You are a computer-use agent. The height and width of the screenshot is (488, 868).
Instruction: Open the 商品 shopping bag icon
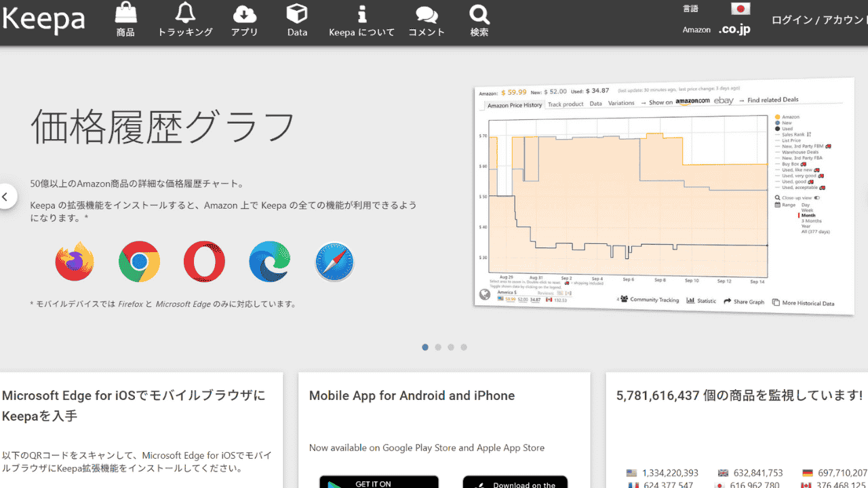click(x=125, y=13)
